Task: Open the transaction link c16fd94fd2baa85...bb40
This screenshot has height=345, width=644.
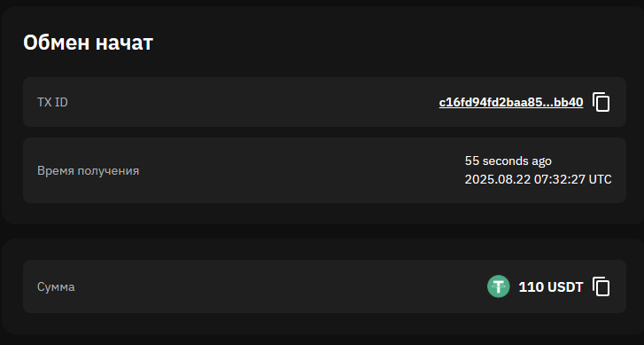Action: pyautogui.click(x=511, y=102)
